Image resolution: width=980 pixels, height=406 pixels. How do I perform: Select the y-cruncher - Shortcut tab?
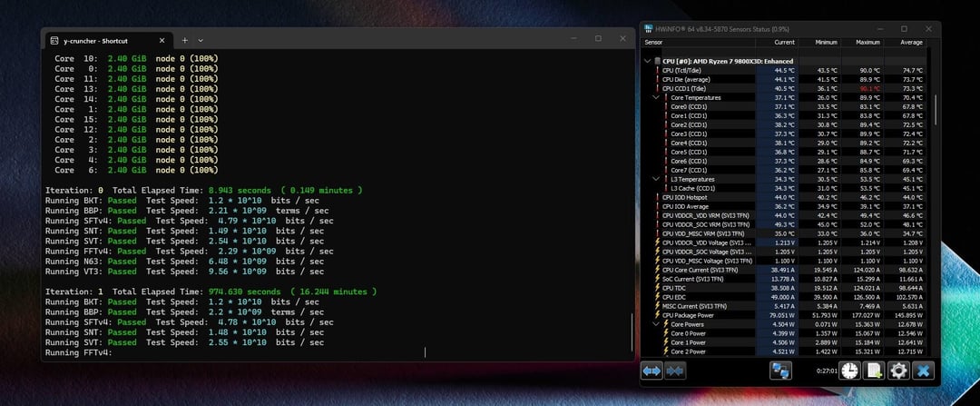95,40
